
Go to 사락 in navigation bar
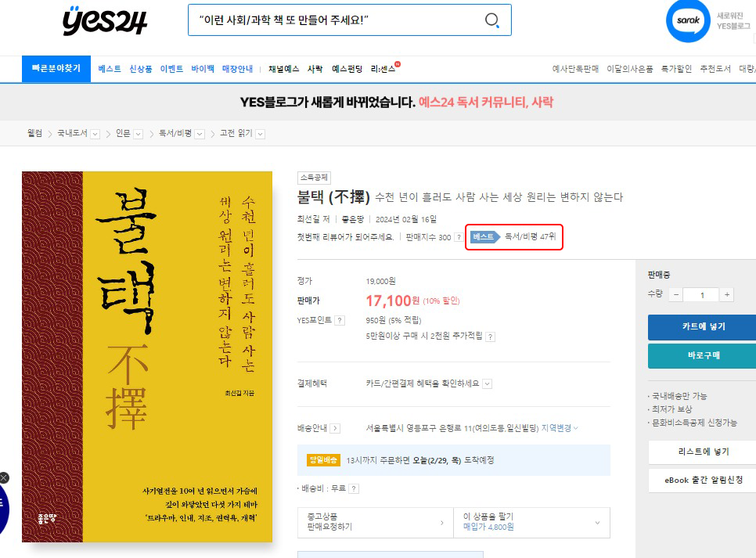(x=315, y=69)
